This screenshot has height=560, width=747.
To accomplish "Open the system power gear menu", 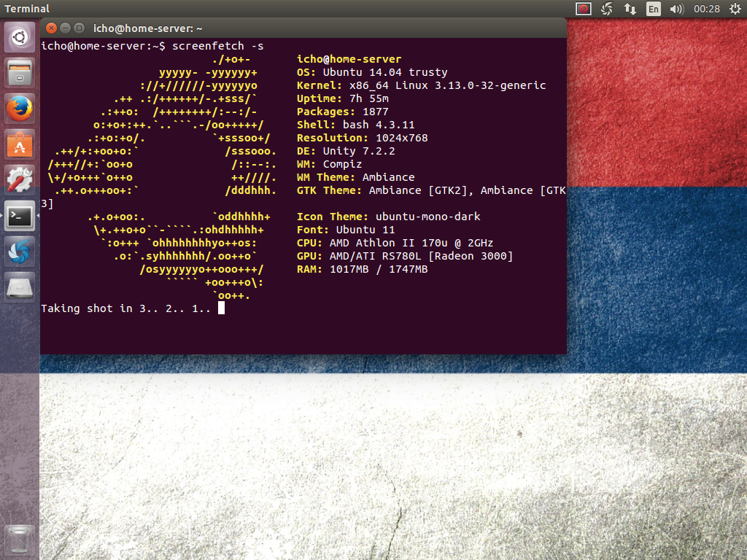I will 735,9.
